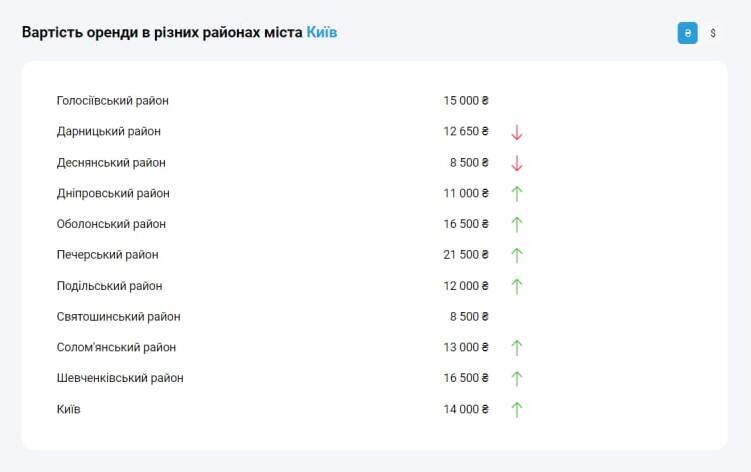Click the 15 000 ₴ price for Голосіївський
Viewport: 751px width, 472px height.
466,101
